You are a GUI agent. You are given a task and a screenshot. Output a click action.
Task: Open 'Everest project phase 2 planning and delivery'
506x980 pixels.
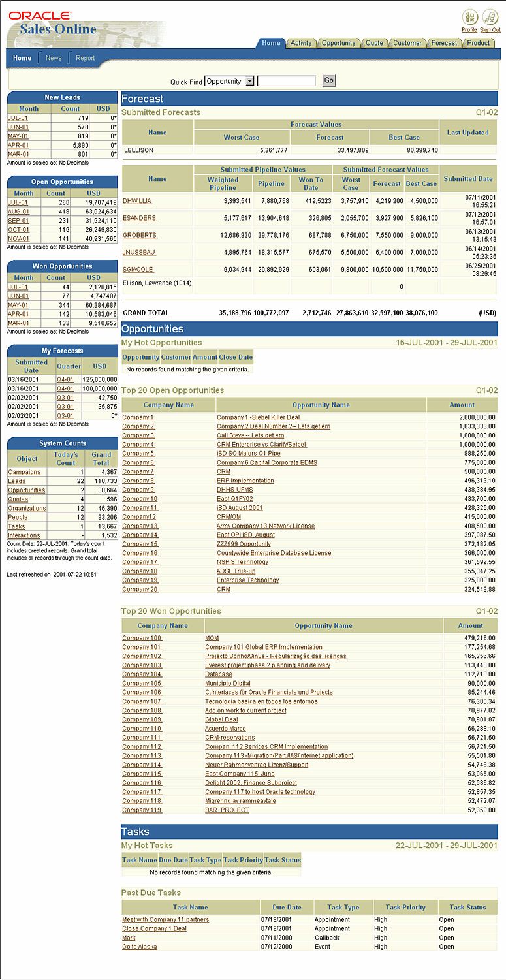268,666
